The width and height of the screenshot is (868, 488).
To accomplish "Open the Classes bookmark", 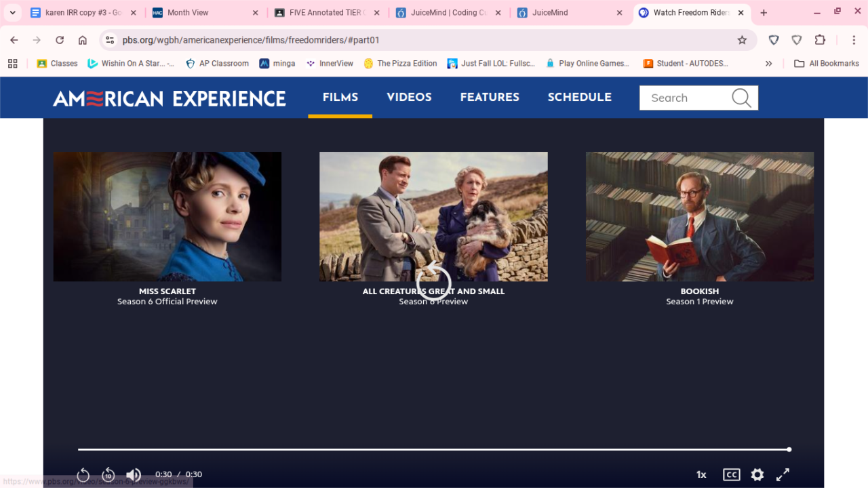I will tap(57, 63).
